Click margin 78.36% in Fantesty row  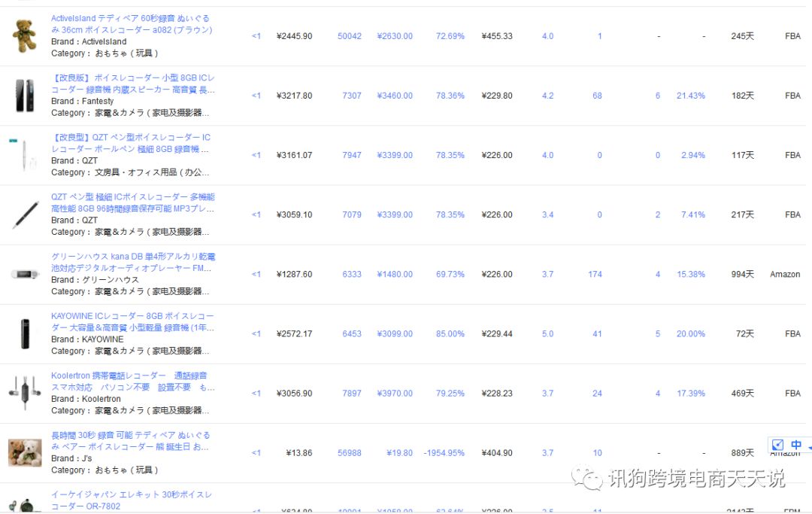click(x=450, y=96)
